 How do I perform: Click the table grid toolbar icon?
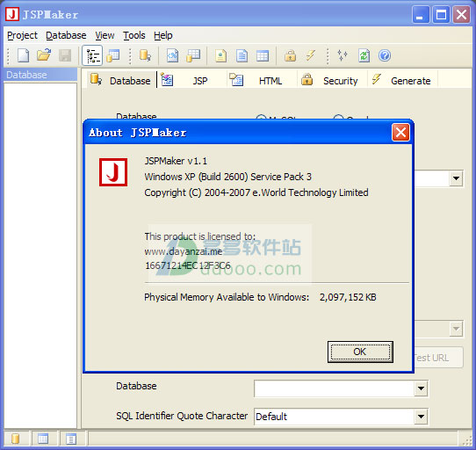click(263, 55)
